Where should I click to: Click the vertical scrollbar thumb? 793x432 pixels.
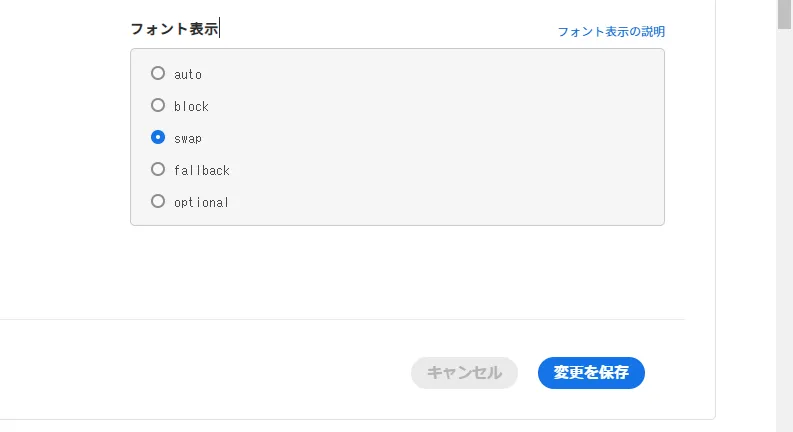point(784,12)
